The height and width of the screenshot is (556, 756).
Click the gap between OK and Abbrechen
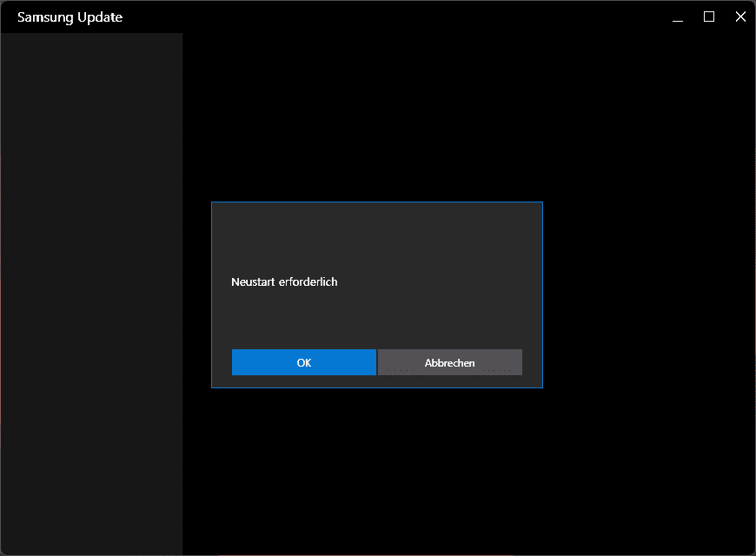coord(376,362)
